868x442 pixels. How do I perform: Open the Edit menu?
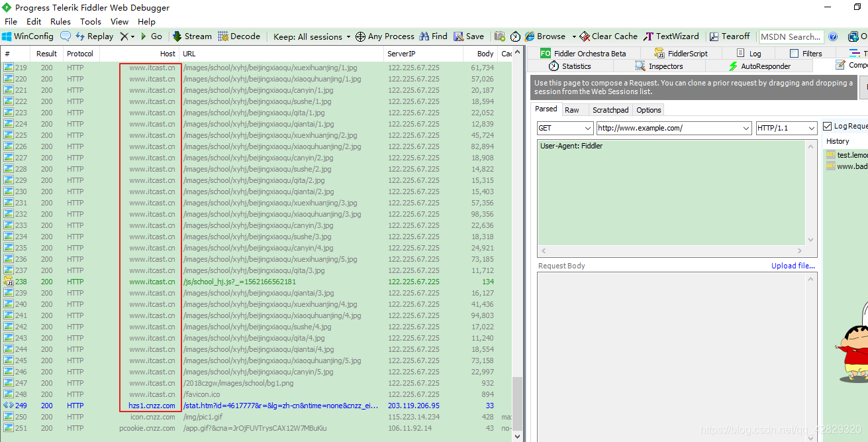(x=34, y=22)
